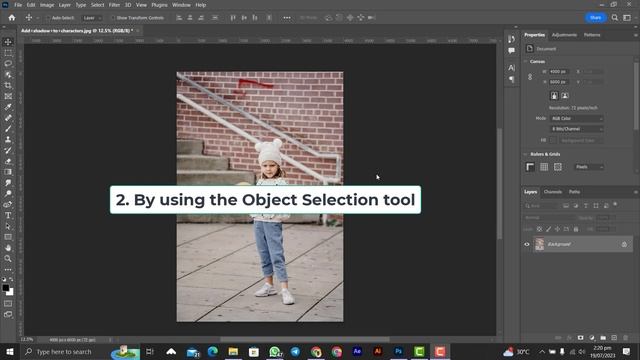Toggle the canvas Fill checkbox

[x=553, y=140]
